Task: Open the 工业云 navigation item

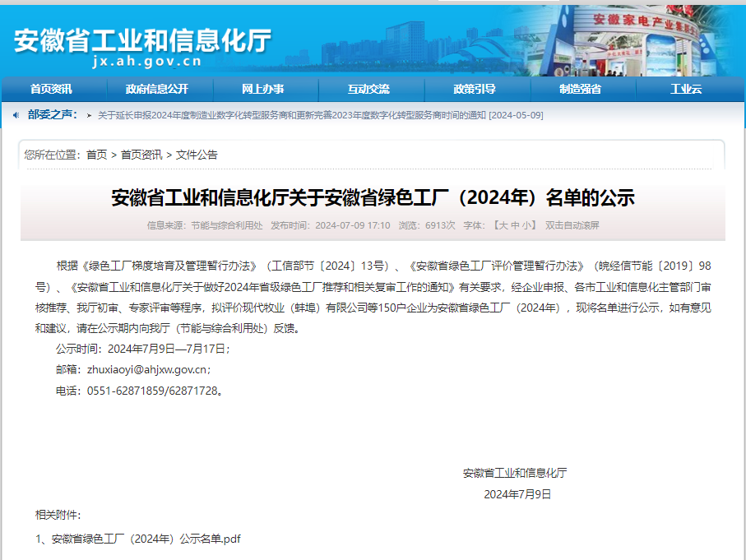Action: click(686, 89)
